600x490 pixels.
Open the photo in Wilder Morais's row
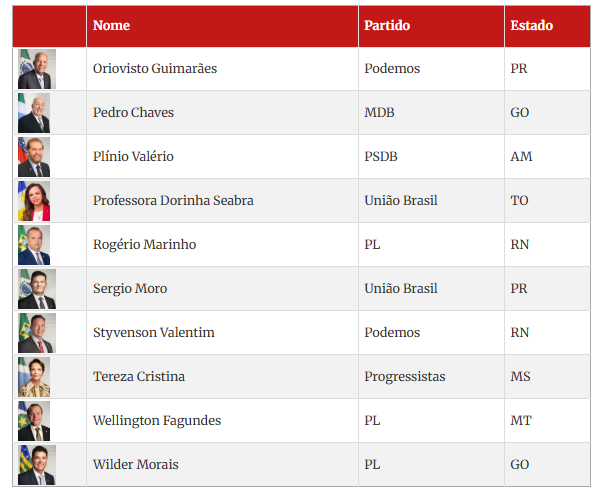36,465
